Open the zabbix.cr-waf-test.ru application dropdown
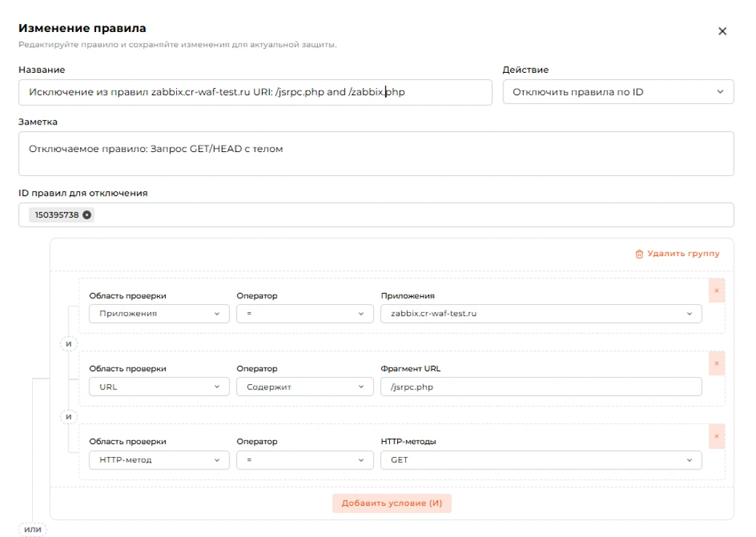The height and width of the screenshot is (537, 756). click(x=541, y=314)
